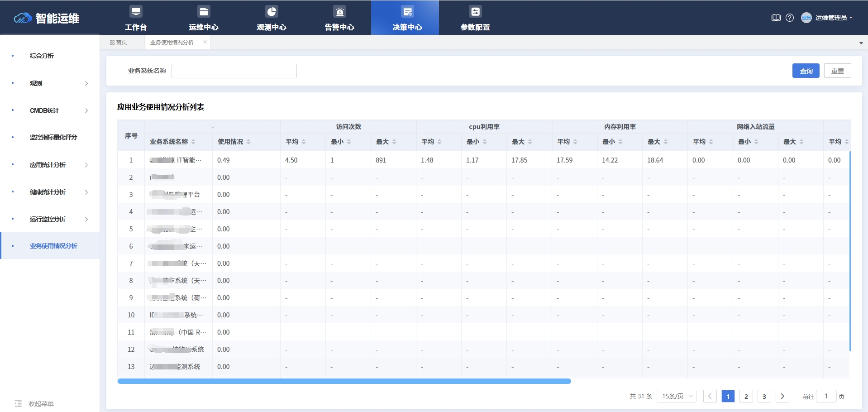Click the 重置 reset button
This screenshot has height=412, width=868.
838,71
